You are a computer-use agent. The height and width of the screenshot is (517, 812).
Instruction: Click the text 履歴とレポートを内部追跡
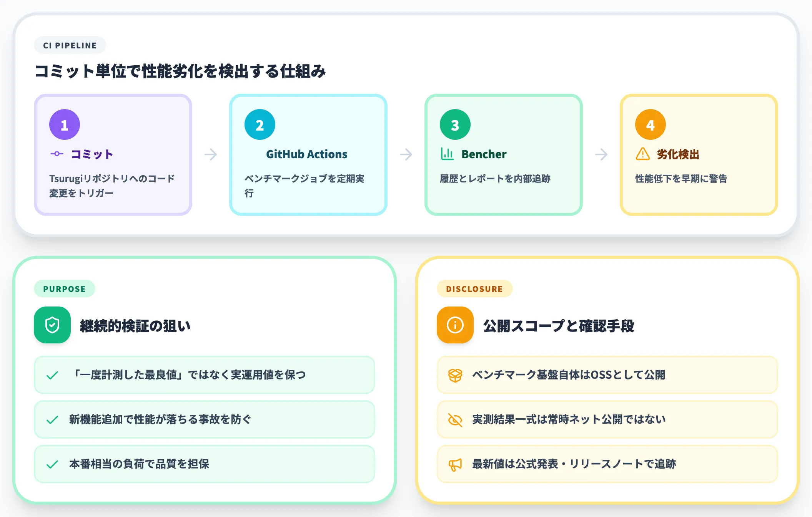point(495,179)
